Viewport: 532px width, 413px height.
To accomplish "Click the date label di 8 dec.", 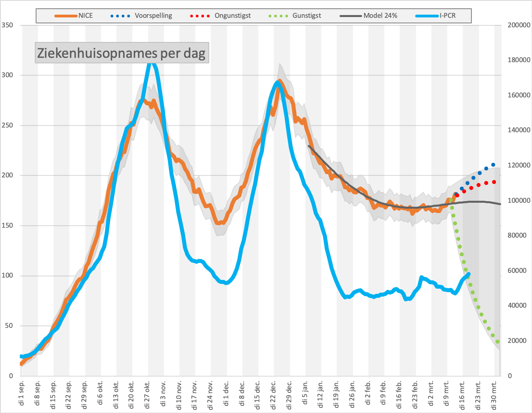I will [242, 393].
